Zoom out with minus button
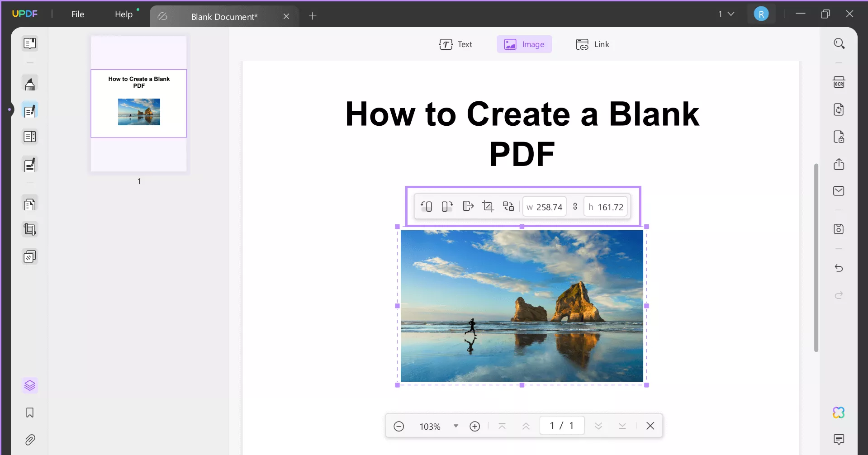Viewport: 868px width, 455px height. coord(398,426)
